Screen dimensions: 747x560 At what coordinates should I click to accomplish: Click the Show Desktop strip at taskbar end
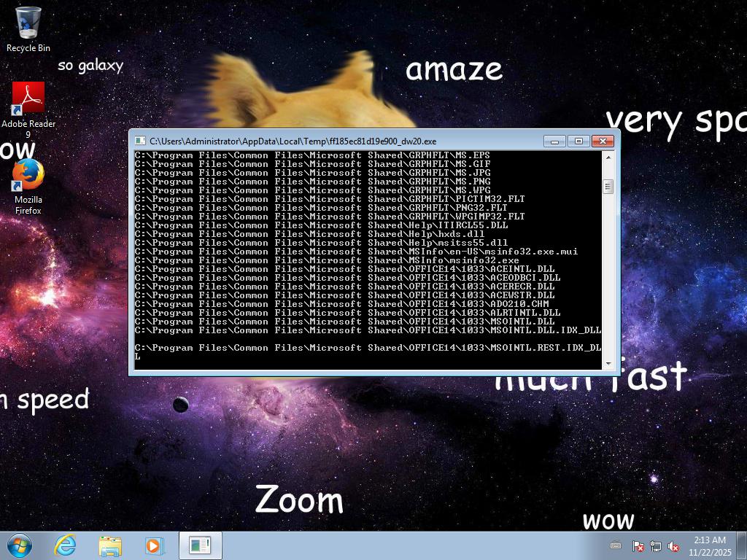742,545
